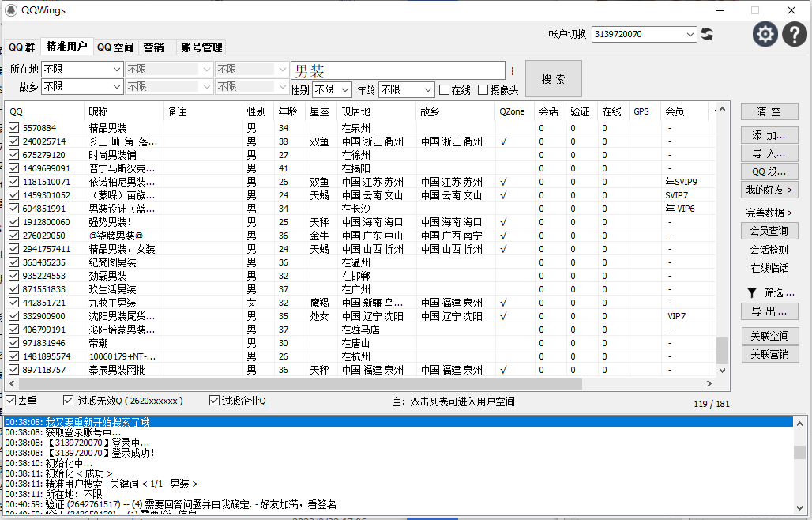The height and width of the screenshot is (520, 812).
Task: Expand the 完善数据 submenu
Action: coord(769,213)
